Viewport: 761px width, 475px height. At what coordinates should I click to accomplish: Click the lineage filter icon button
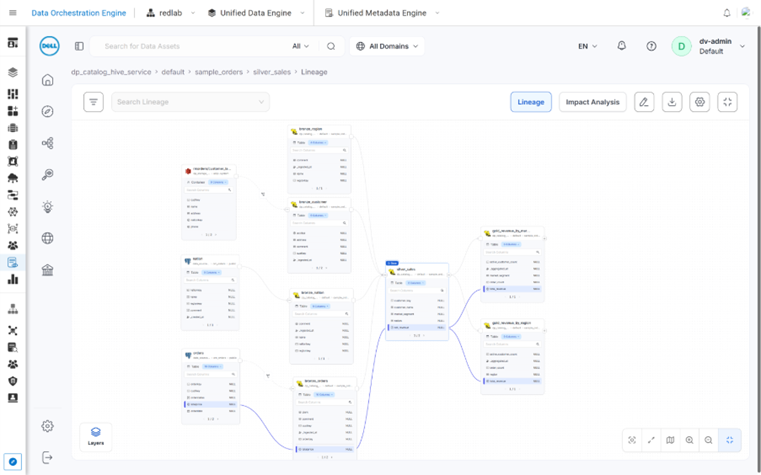coord(93,102)
